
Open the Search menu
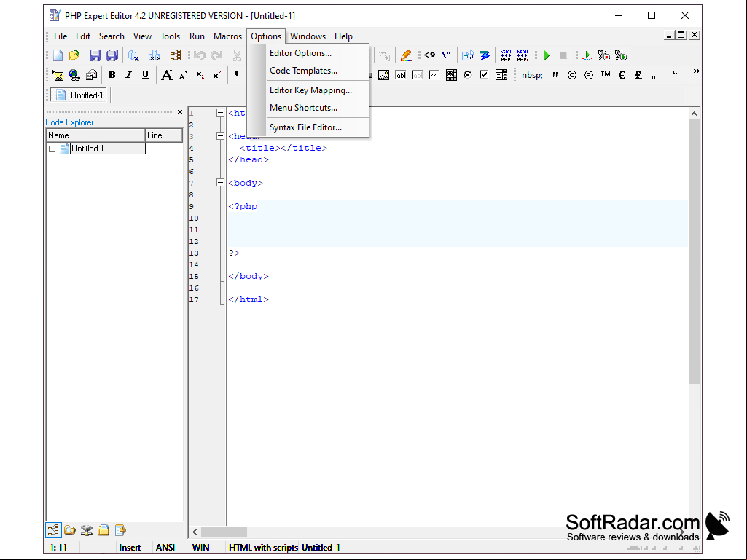(x=112, y=36)
